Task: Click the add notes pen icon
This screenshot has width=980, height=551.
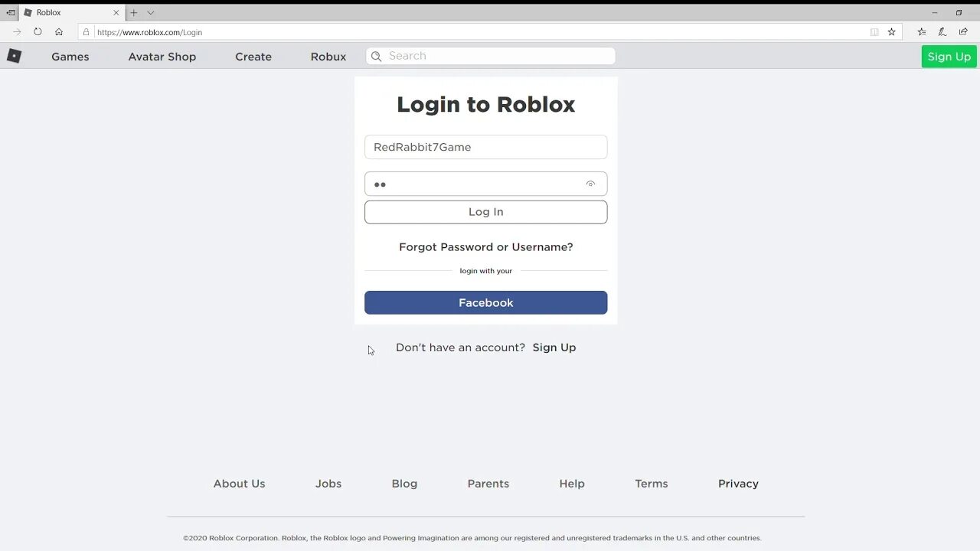Action: tap(942, 32)
